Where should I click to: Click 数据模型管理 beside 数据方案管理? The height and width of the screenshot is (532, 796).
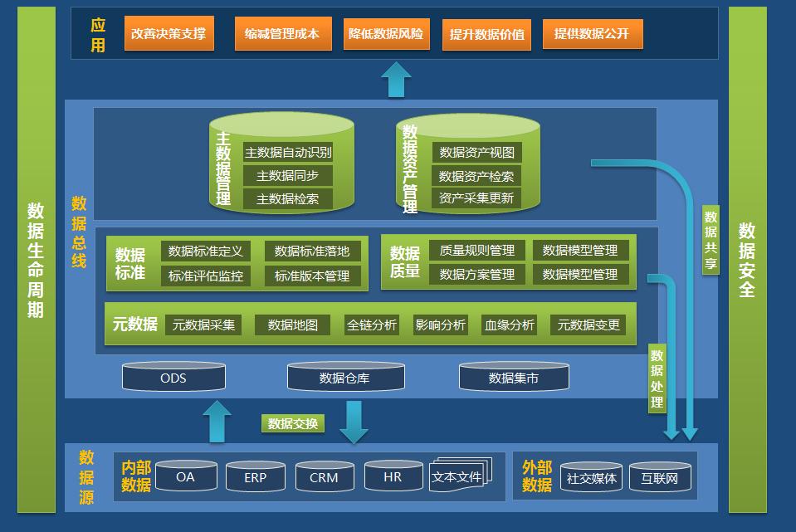(x=581, y=274)
